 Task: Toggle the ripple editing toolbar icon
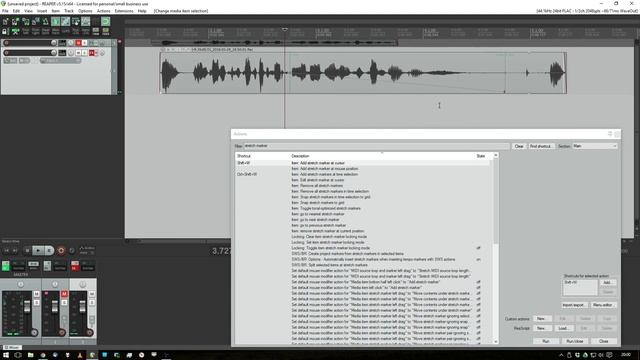point(76,21)
